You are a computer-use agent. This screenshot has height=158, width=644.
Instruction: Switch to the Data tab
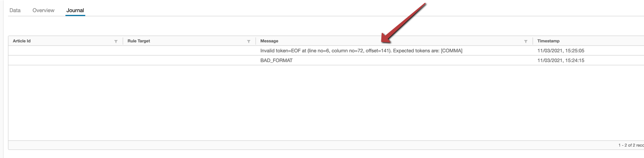click(x=15, y=10)
